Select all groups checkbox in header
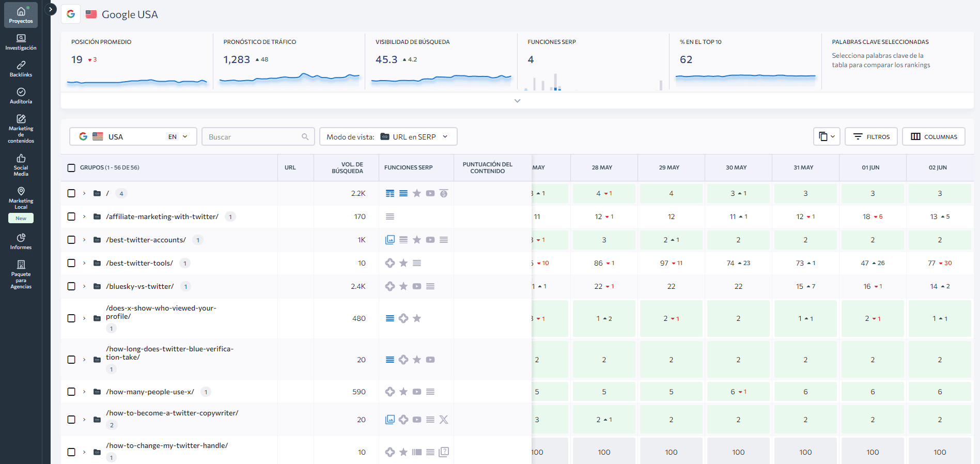The height and width of the screenshot is (464, 980). (71, 167)
